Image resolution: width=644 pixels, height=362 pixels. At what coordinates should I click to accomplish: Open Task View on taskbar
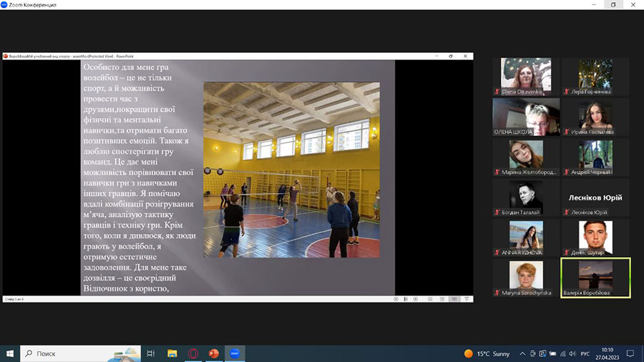tap(151, 353)
